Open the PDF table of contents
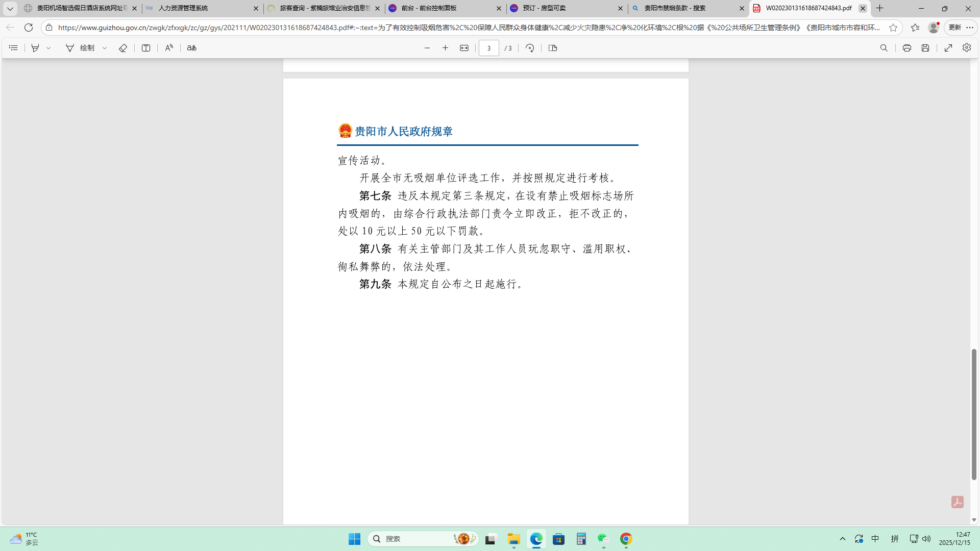Viewport: 980px width, 551px height. point(13,48)
